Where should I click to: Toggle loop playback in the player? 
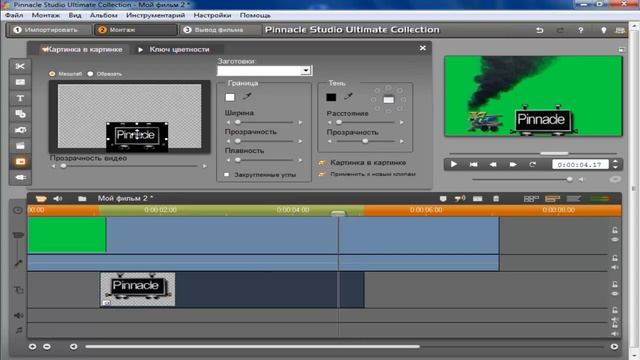coord(532,164)
